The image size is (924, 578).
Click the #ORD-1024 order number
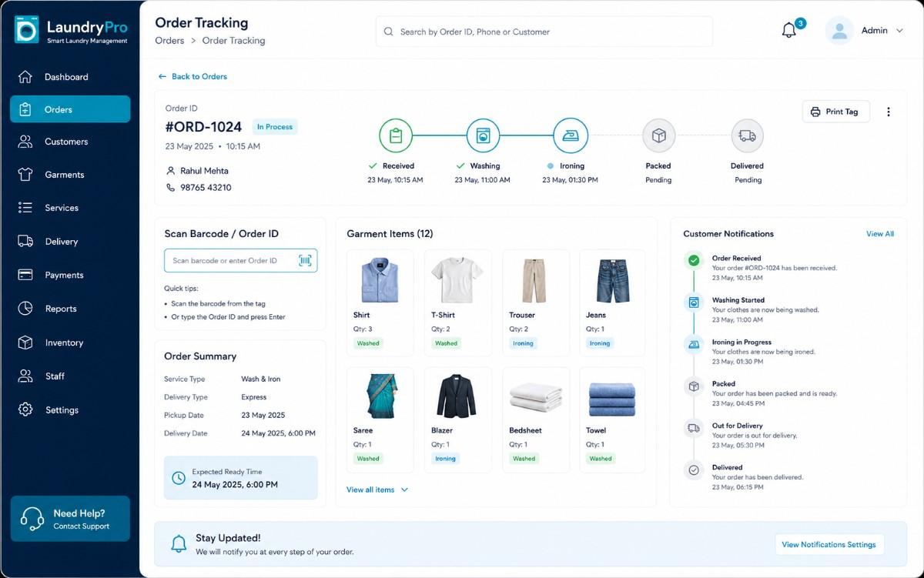203,127
